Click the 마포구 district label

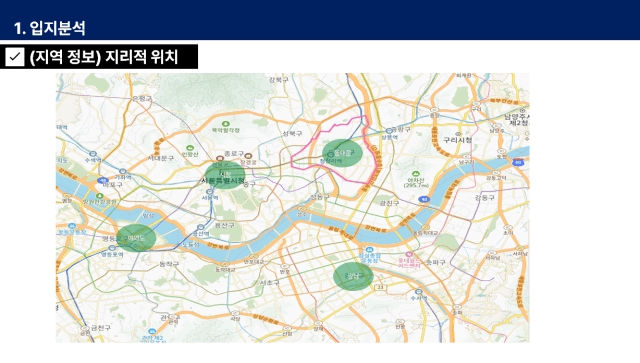point(113,185)
